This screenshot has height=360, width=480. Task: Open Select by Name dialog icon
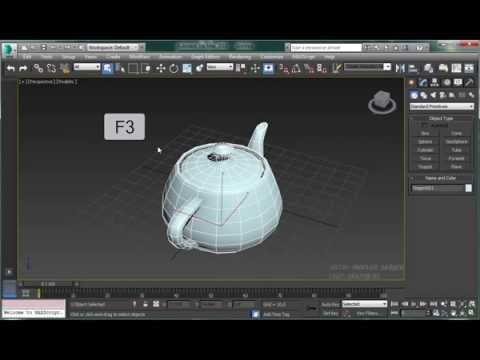120,68
